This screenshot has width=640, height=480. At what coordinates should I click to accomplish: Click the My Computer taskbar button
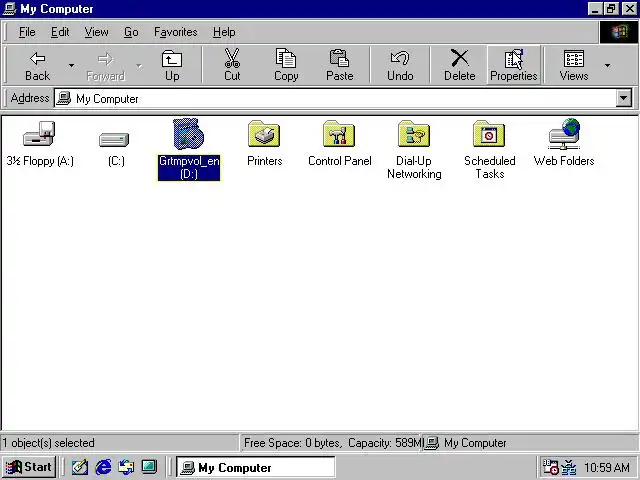point(256,467)
